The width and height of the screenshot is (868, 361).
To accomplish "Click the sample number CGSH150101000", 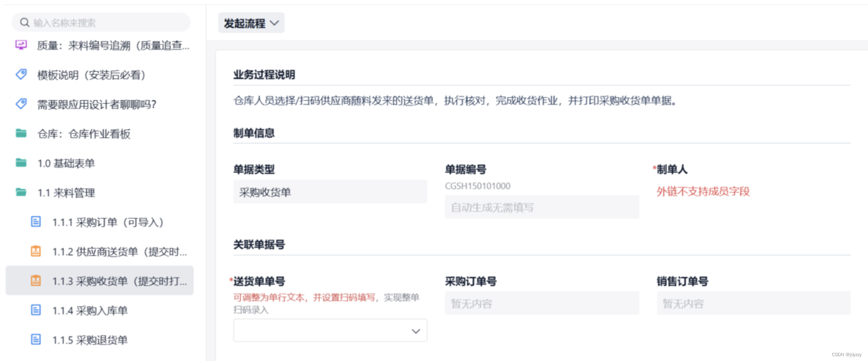I will [478, 186].
